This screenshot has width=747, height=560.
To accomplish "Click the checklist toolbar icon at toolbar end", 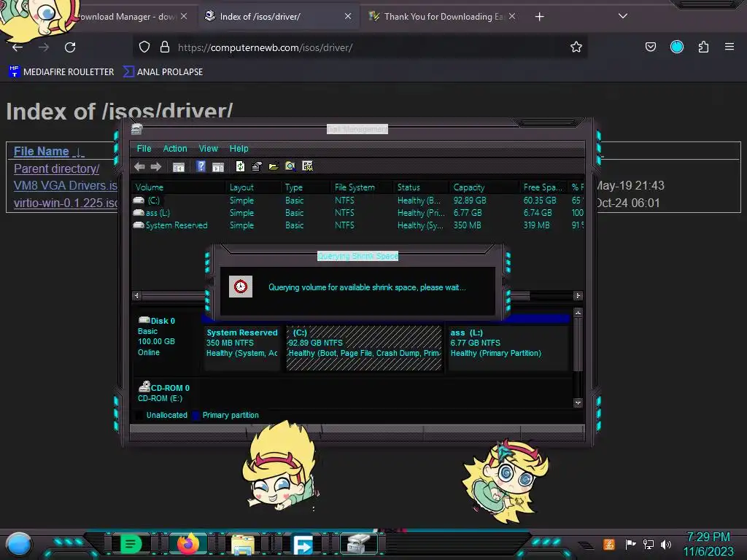I will coord(307,166).
